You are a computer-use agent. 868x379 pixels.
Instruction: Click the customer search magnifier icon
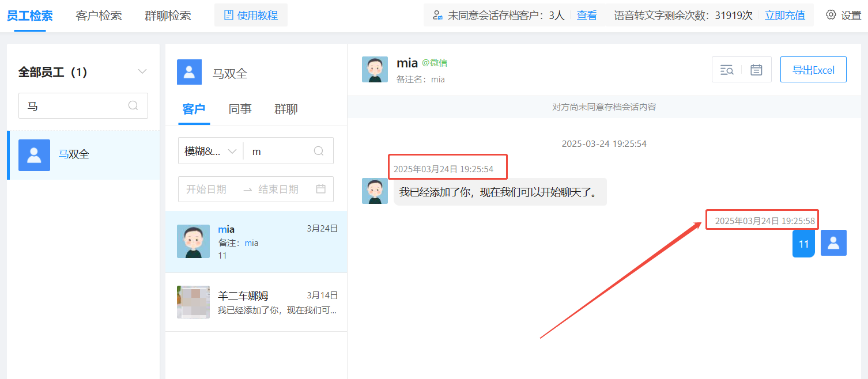[x=319, y=151]
